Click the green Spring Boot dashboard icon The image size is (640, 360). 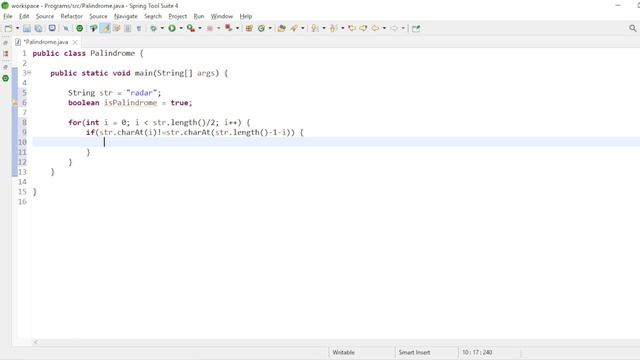80,28
